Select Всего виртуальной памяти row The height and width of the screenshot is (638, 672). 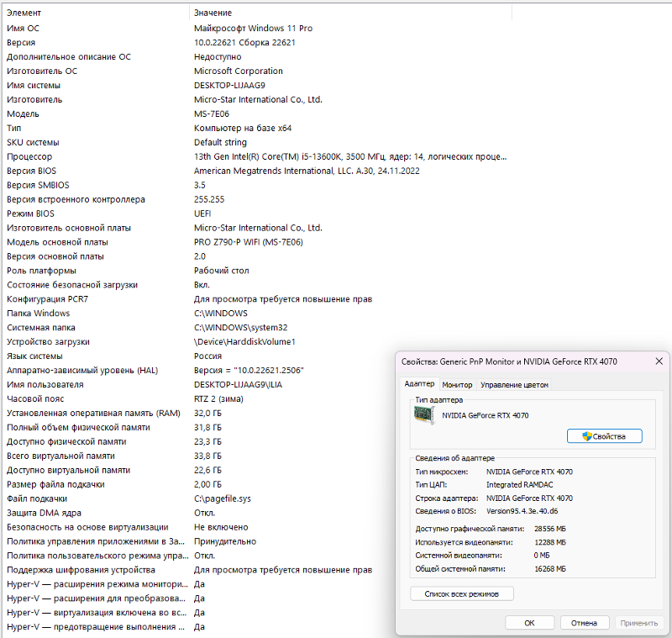(199, 456)
